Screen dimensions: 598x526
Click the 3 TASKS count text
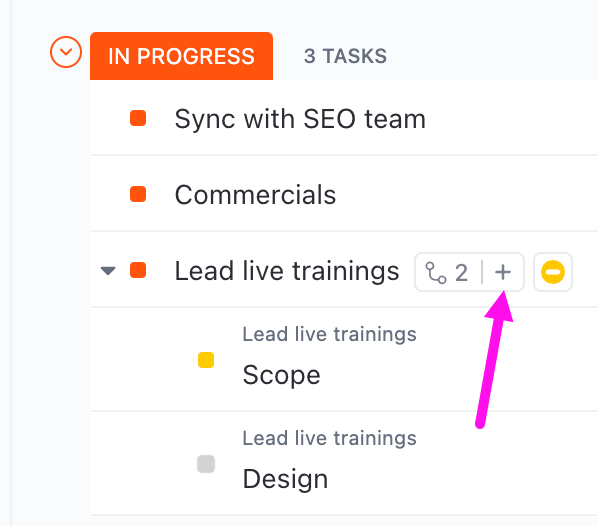[345, 56]
